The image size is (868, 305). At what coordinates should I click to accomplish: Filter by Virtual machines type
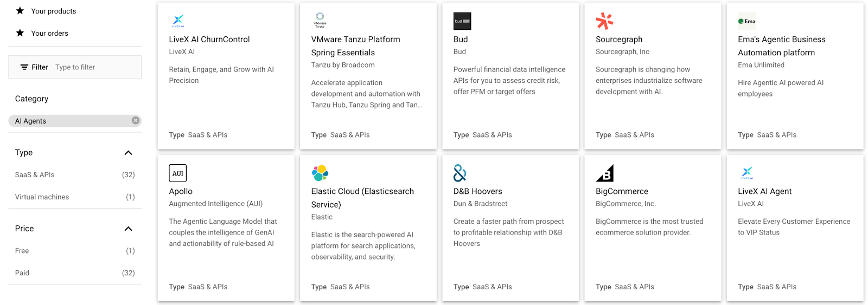point(42,197)
